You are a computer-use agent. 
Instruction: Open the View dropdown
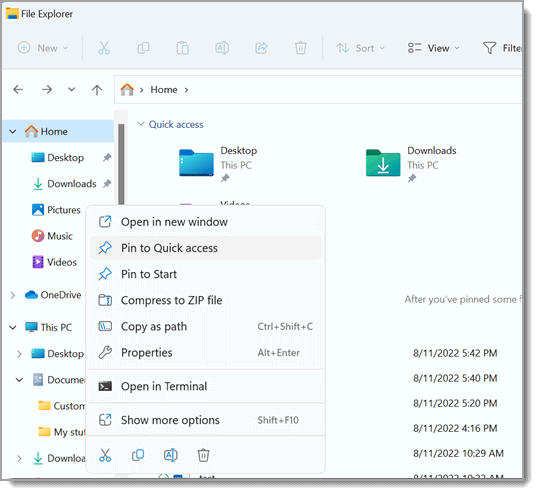pyautogui.click(x=433, y=48)
